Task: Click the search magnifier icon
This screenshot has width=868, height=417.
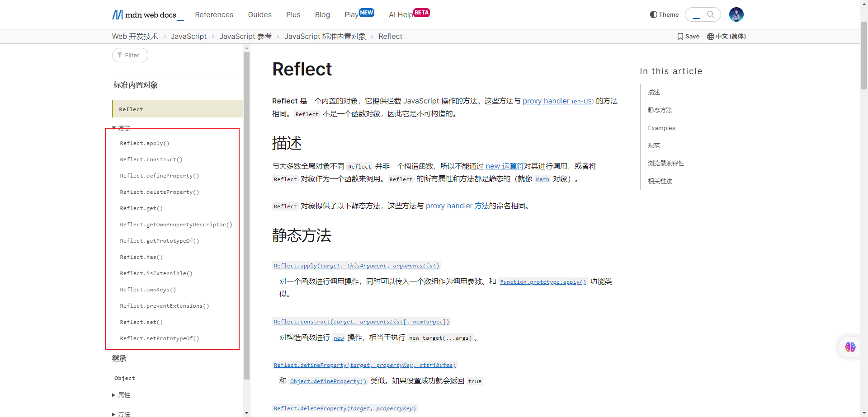Action: 710,14
